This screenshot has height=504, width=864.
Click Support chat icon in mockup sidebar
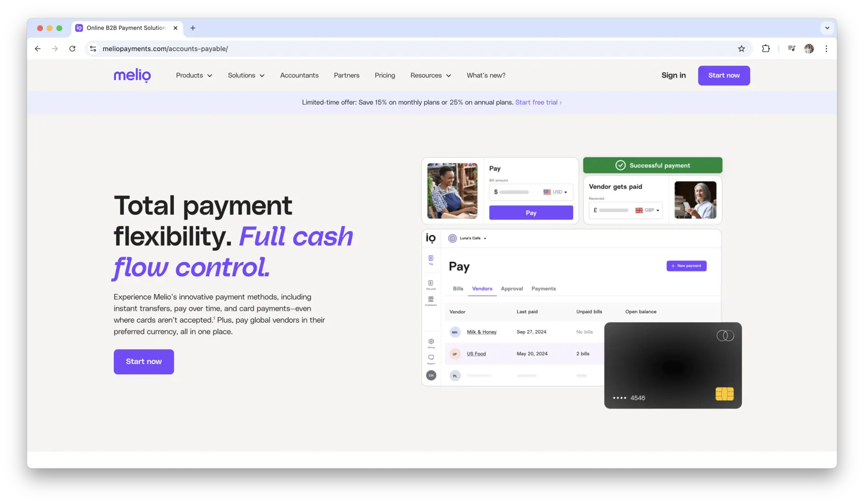point(431,359)
